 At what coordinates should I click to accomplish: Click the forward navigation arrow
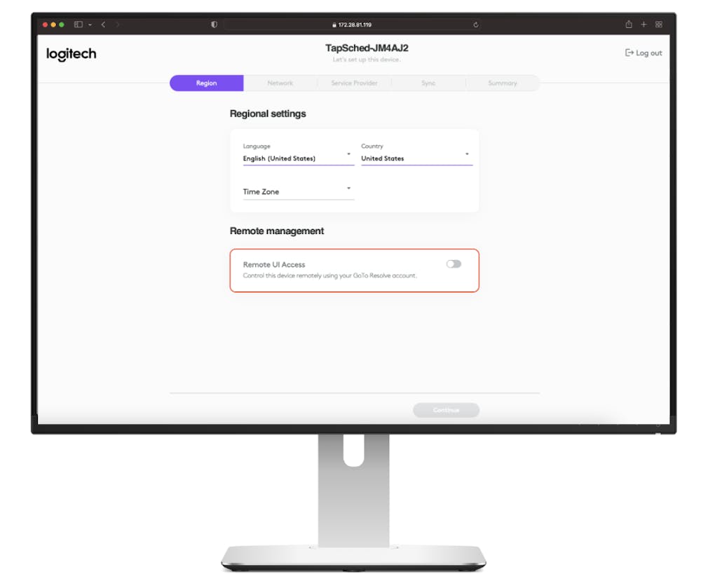click(x=116, y=24)
